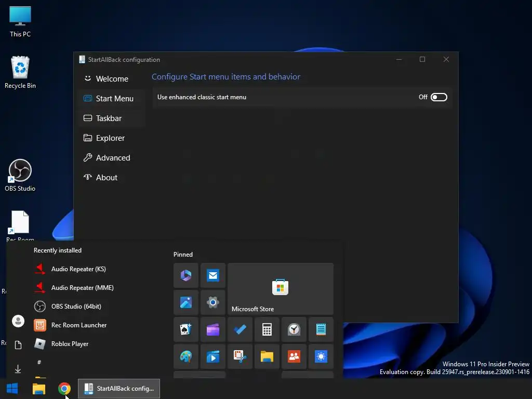Open the File Explorer pinned tile
The height and width of the screenshot is (399, 532).
click(x=267, y=356)
